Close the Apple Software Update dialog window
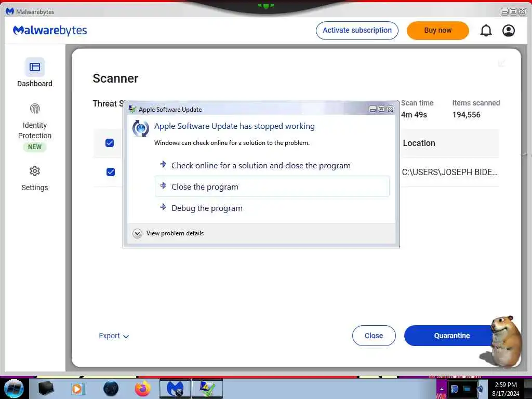This screenshot has width=532, height=399. (x=391, y=109)
